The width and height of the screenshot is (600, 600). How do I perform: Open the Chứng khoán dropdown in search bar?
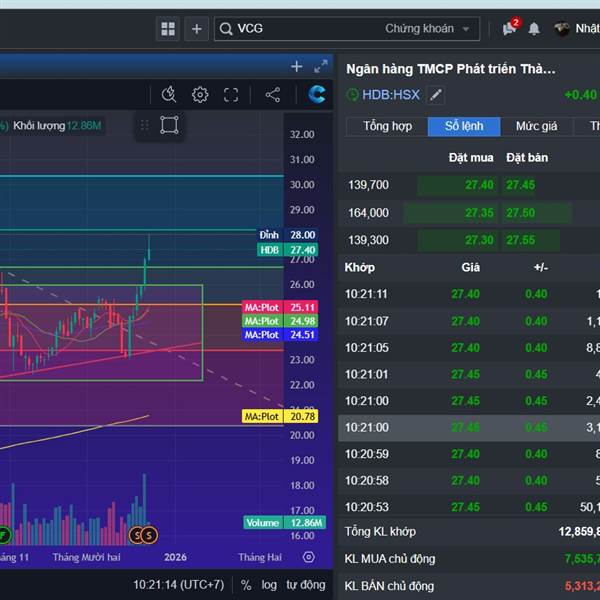428,29
